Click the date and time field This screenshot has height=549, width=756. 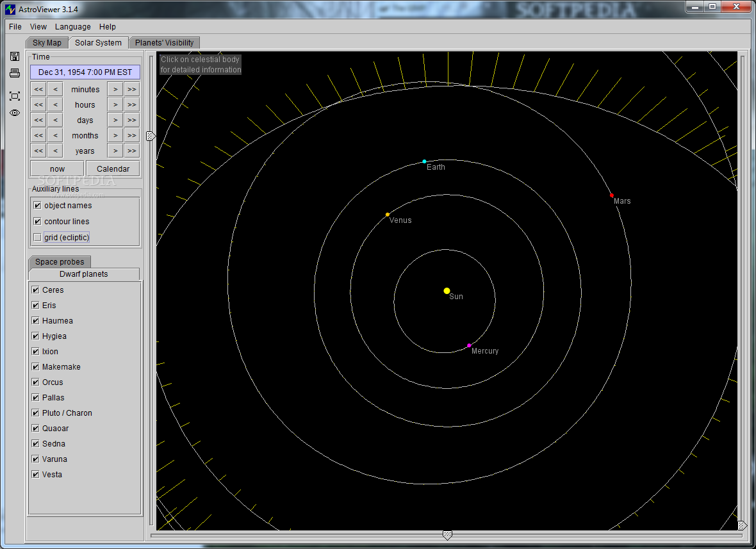85,72
